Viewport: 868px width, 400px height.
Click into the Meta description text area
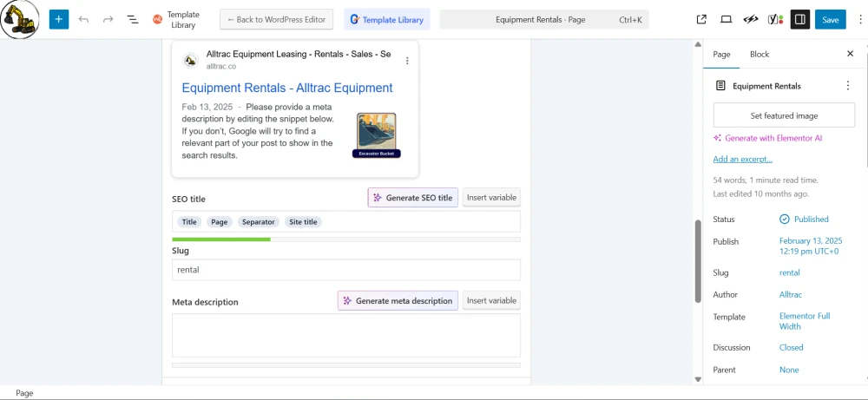346,335
